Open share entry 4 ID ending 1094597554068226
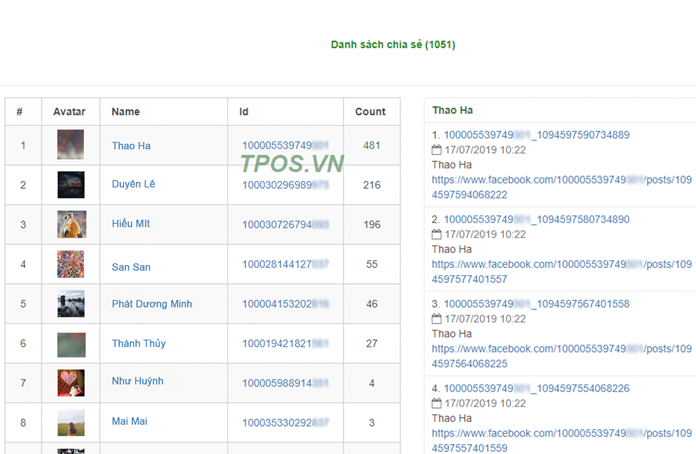 [x=537, y=388]
